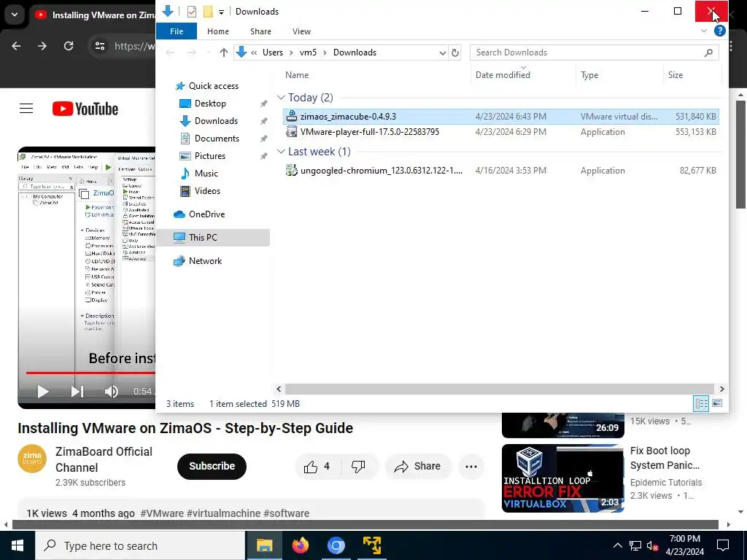Open browser tab search dropdown
The width and height of the screenshot is (747, 560).
coord(15,15)
